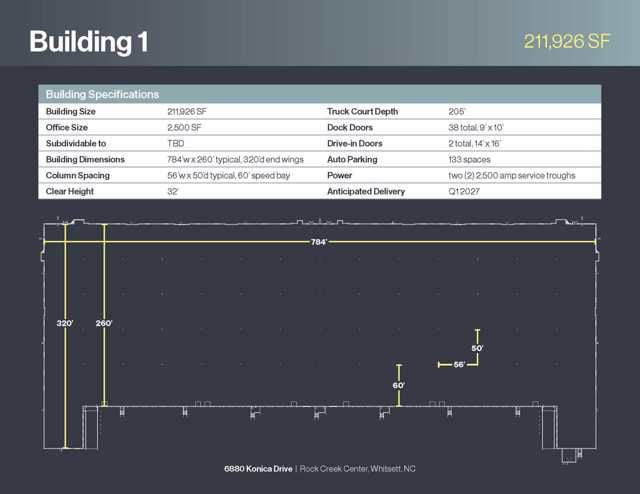Click the 784' width dimension label
This screenshot has height=494, width=640.
(x=320, y=242)
